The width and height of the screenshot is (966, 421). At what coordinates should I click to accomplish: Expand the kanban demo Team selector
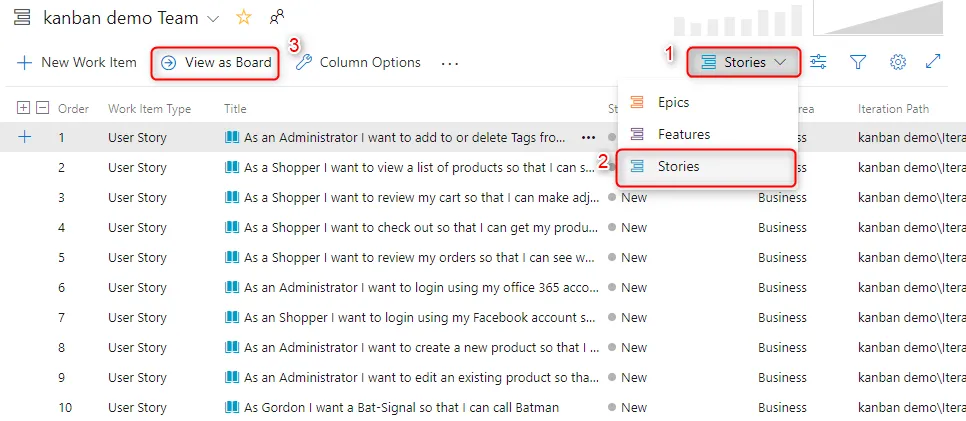tap(212, 18)
